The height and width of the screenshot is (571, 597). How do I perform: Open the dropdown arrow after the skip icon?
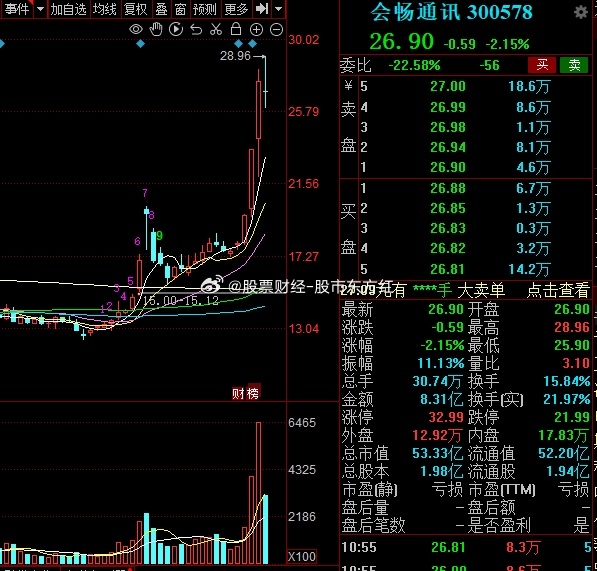[x=279, y=9]
